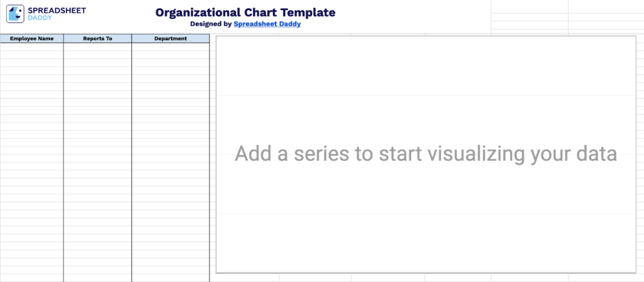The width and height of the screenshot is (644, 282).
Task: Select the Employee Name header cell
Action: click(x=31, y=38)
